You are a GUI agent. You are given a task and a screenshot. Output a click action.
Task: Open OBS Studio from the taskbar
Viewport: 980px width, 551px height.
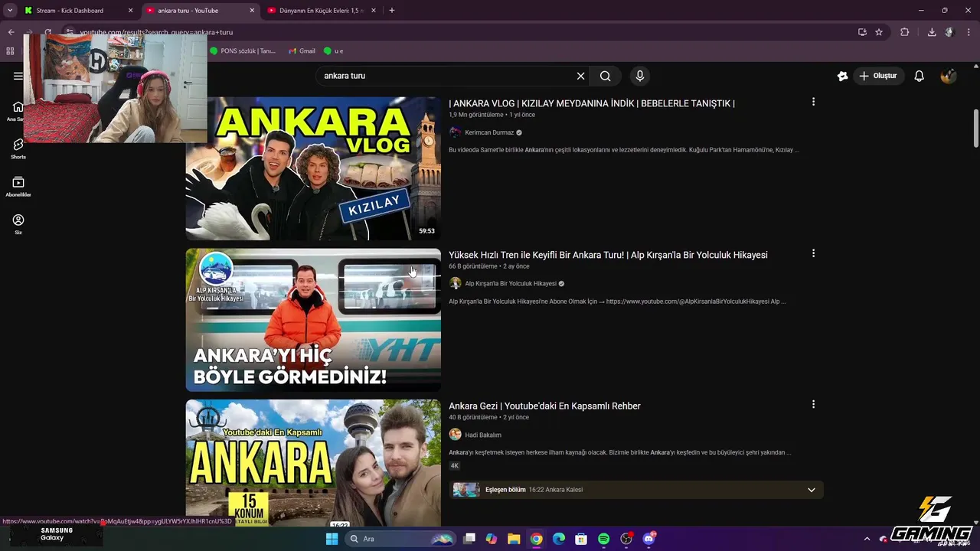click(x=626, y=539)
